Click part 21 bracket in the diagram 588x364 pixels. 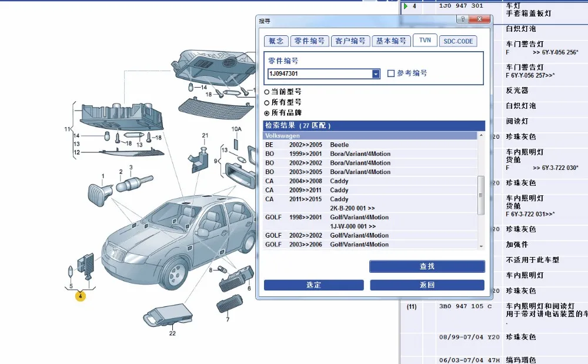199,159
